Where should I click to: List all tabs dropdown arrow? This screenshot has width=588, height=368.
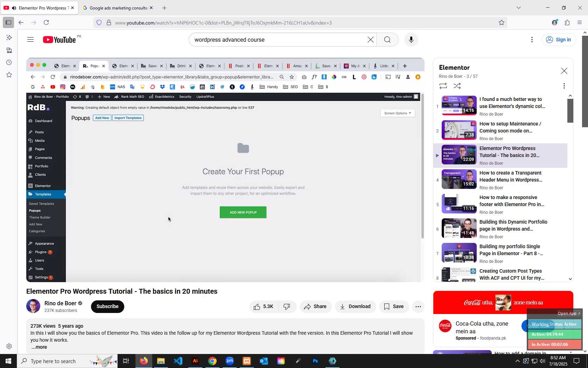[519, 8]
